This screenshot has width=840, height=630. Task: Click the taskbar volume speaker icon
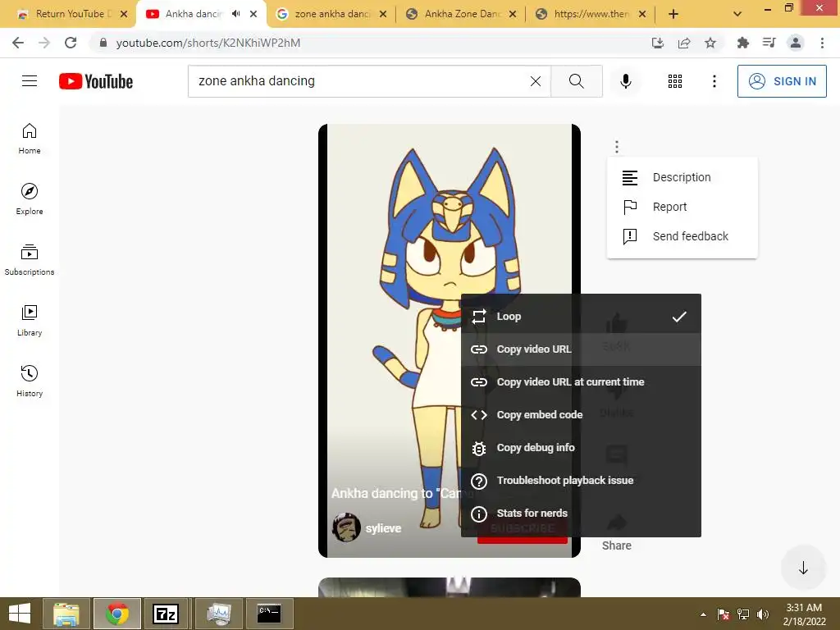coord(762,614)
